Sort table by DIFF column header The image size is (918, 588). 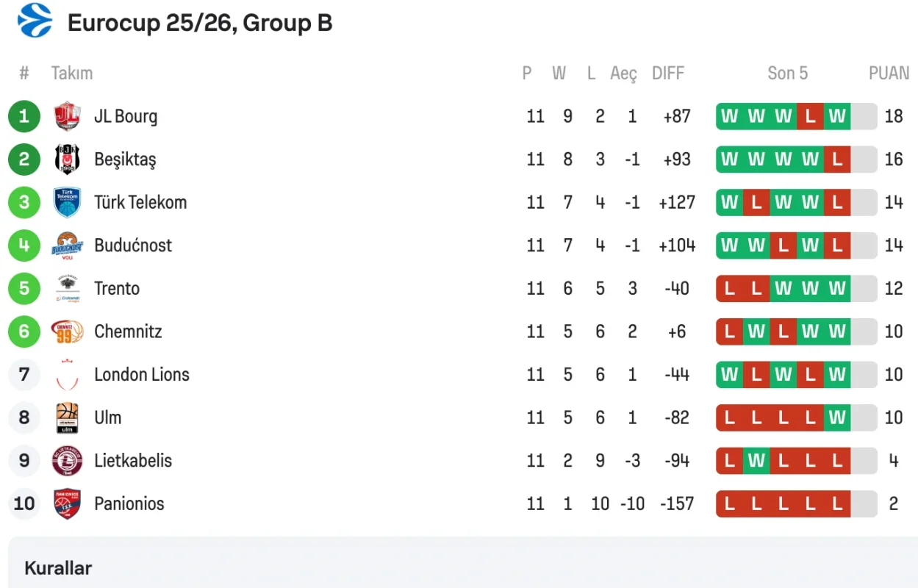click(667, 73)
